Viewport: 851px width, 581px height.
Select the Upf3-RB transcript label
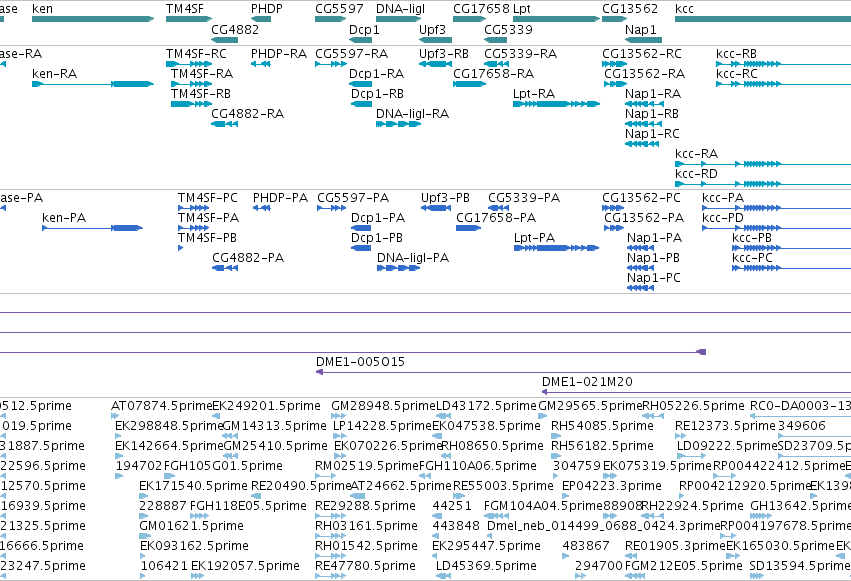coord(444,54)
